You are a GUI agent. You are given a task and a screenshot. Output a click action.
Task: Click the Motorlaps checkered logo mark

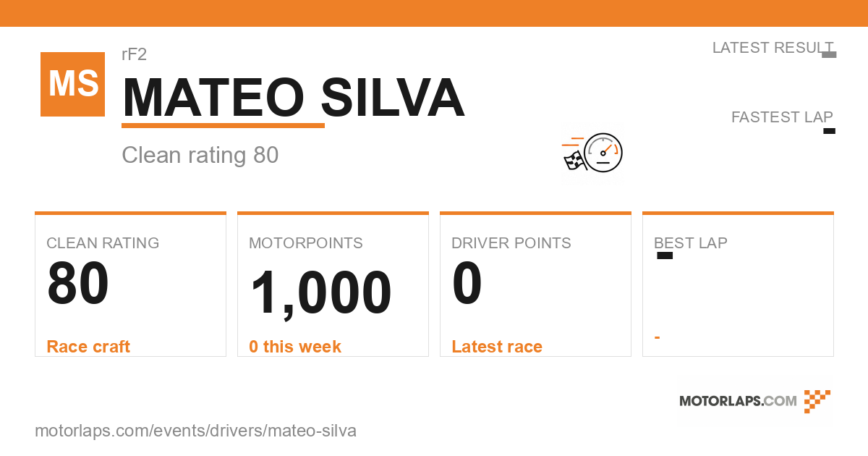click(817, 401)
